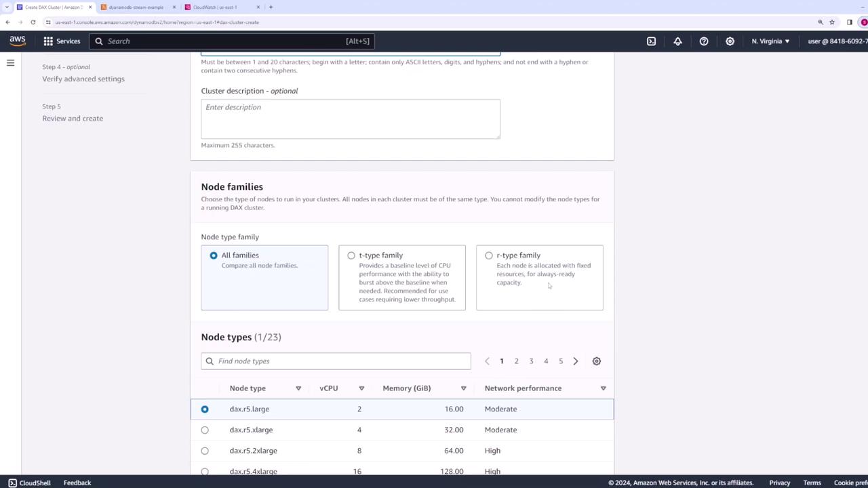Go to next page of node types
The image size is (868, 488).
576,361
